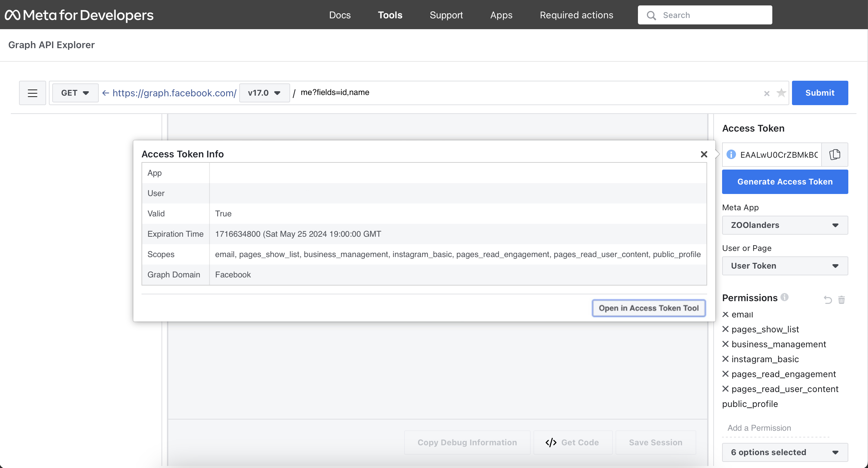The image size is (868, 468).
Task: Open the Tools menu in top navigation
Action: click(x=390, y=15)
